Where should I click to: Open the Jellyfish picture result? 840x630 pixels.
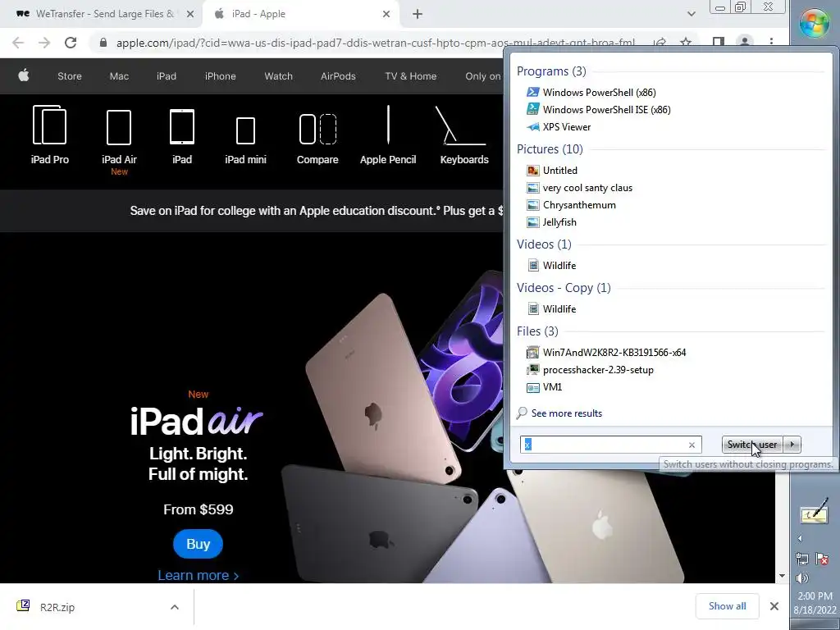552,221
